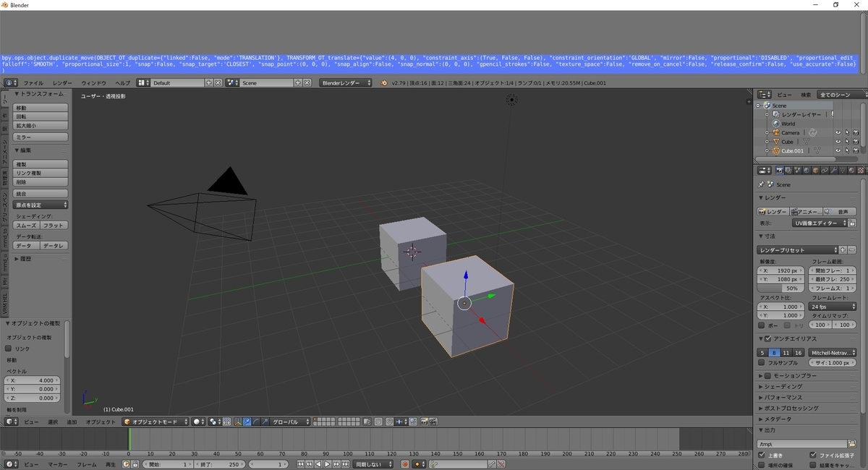The width and height of the screenshot is (868, 470).
Task: Open the レンダープリセット dropdown
Action: click(x=797, y=249)
